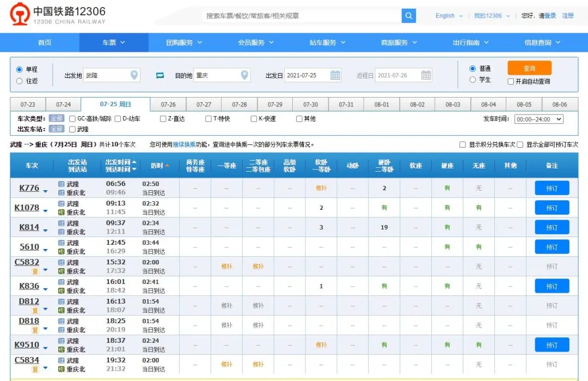
Task: Select the 往返 round-trip radio button
Action: [x=20, y=81]
